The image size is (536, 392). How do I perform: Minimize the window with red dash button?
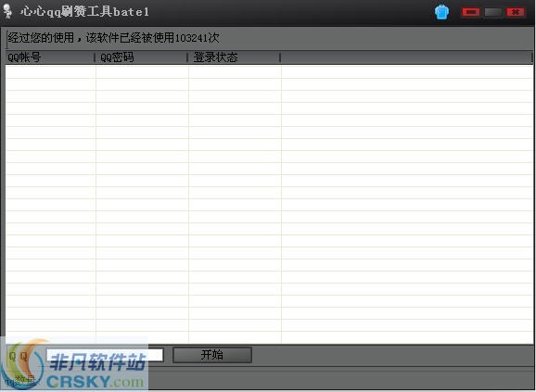coord(471,12)
